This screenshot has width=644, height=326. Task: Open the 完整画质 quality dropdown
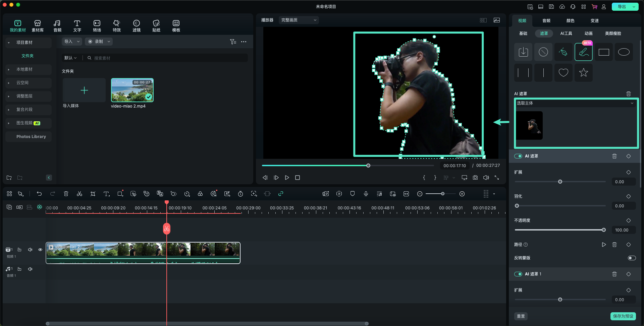(x=299, y=20)
